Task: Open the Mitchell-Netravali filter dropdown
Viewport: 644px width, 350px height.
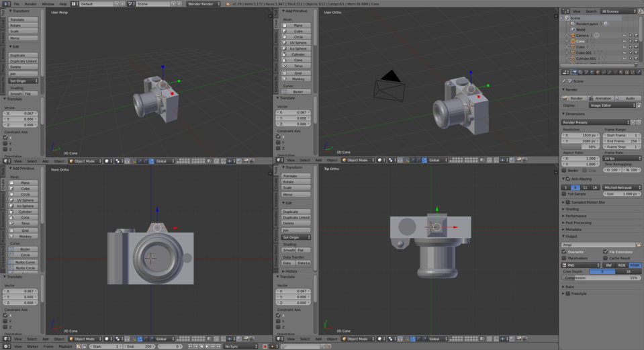Action: pos(622,187)
